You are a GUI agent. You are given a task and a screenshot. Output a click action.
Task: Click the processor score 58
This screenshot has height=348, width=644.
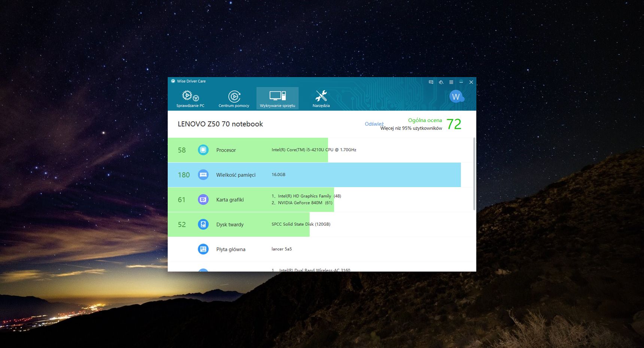(x=182, y=150)
